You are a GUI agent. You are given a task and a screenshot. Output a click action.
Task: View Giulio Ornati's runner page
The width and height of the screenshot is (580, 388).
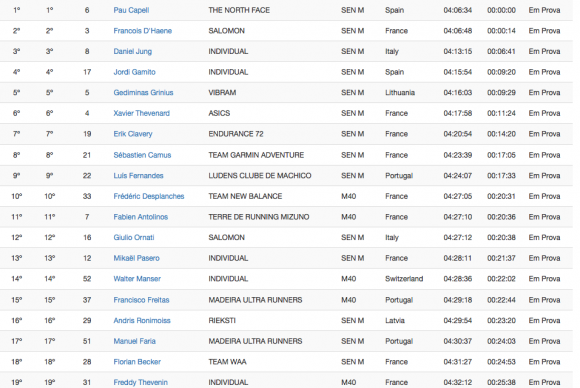(x=134, y=237)
